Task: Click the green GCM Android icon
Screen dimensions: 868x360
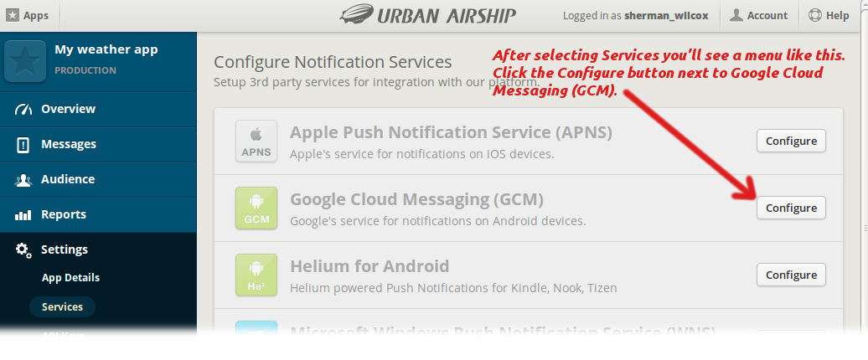Action: 256,208
